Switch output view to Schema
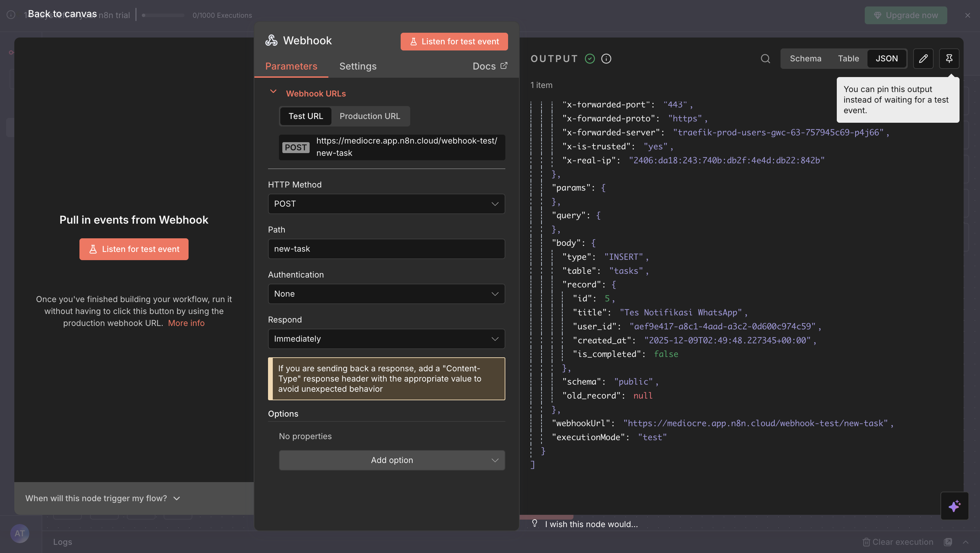 (805, 59)
